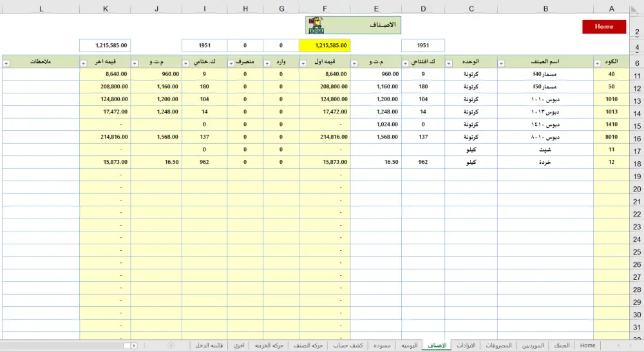Click the 214,816.00 value in the قيمه اول column
The width and height of the screenshot is (644, 352).
coord(325,137)
